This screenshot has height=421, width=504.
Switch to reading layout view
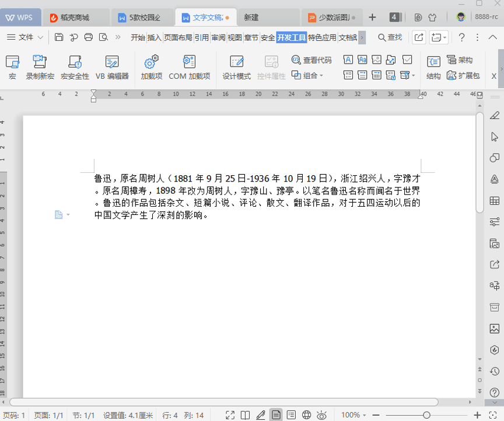pos(245,415)
